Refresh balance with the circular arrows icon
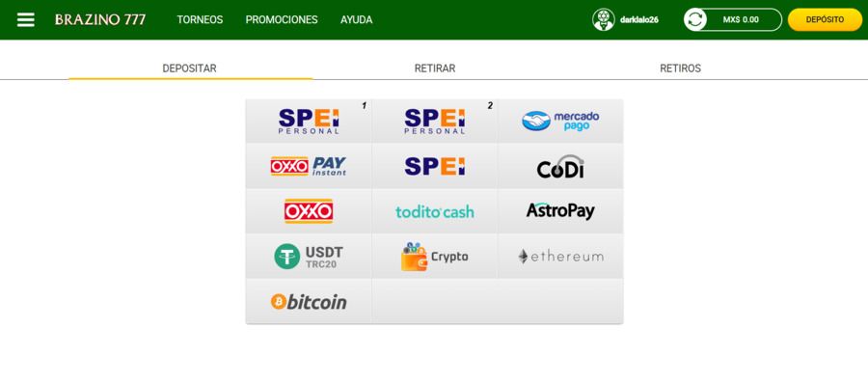 click(x=695, y=19)
